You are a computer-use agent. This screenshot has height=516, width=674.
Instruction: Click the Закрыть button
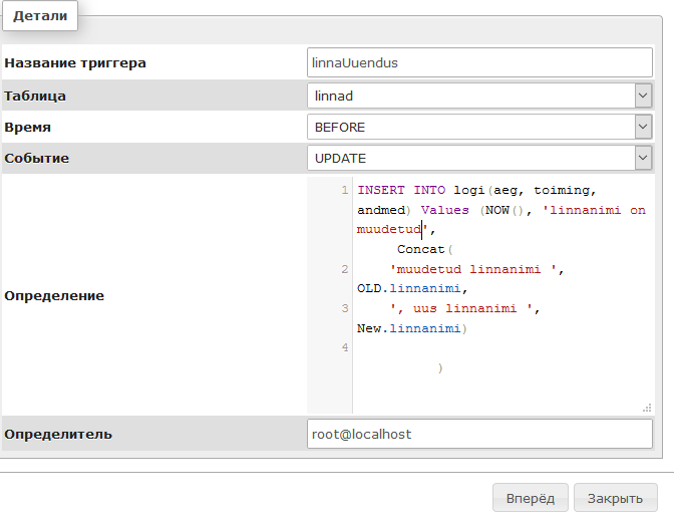(616, 498)
